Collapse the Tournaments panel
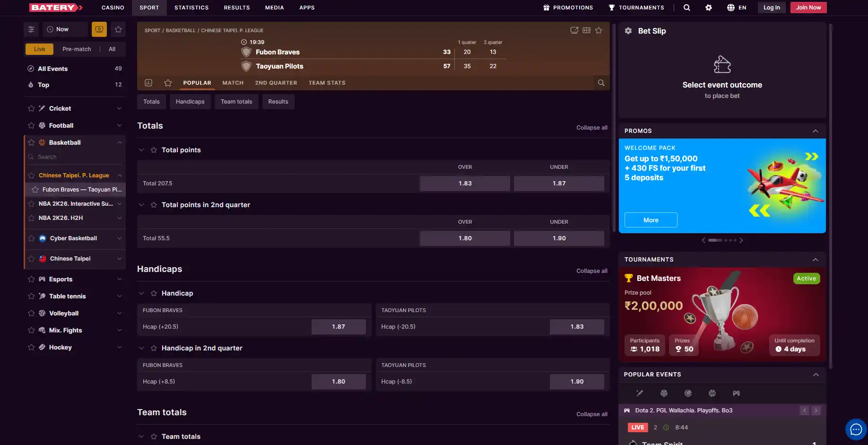This screenshot has width=868, height=445. point(816,260)
